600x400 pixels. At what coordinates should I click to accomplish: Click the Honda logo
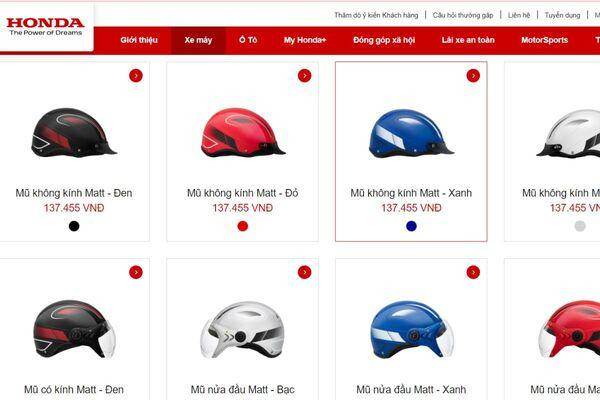(46, 26)
